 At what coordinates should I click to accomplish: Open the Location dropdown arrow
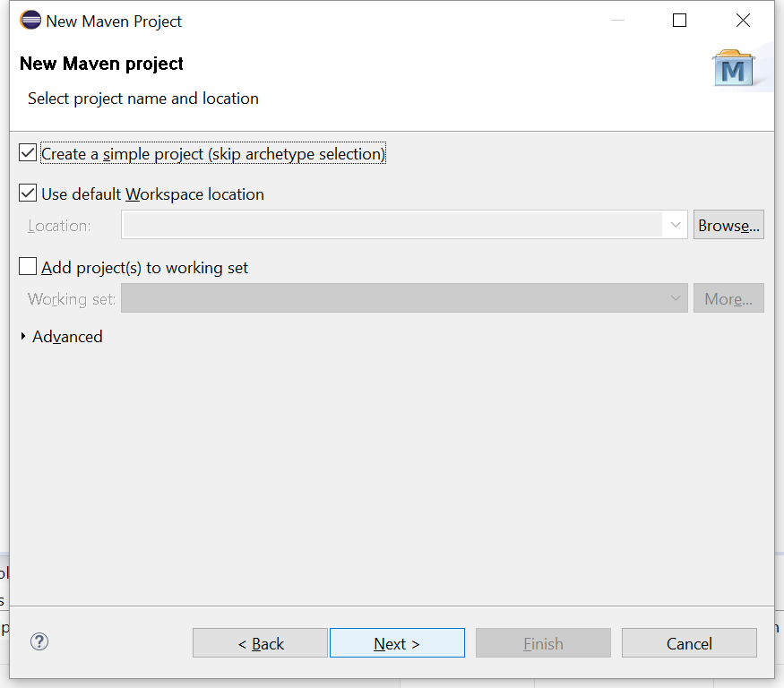coord(676,225)
